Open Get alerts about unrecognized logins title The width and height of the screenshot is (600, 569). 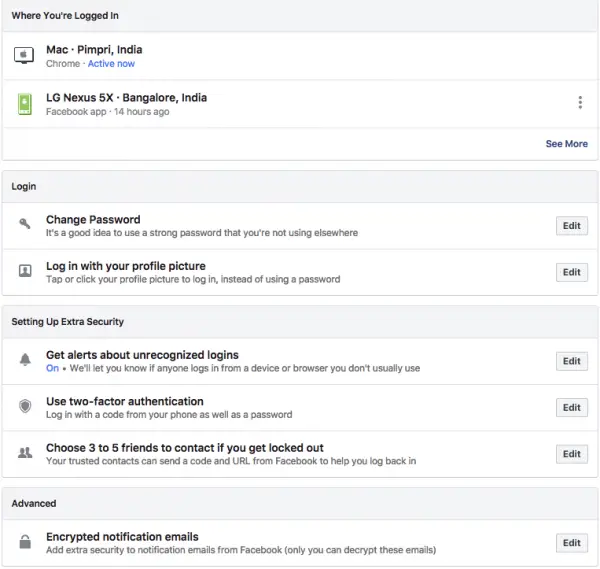[x=142, y=355]
